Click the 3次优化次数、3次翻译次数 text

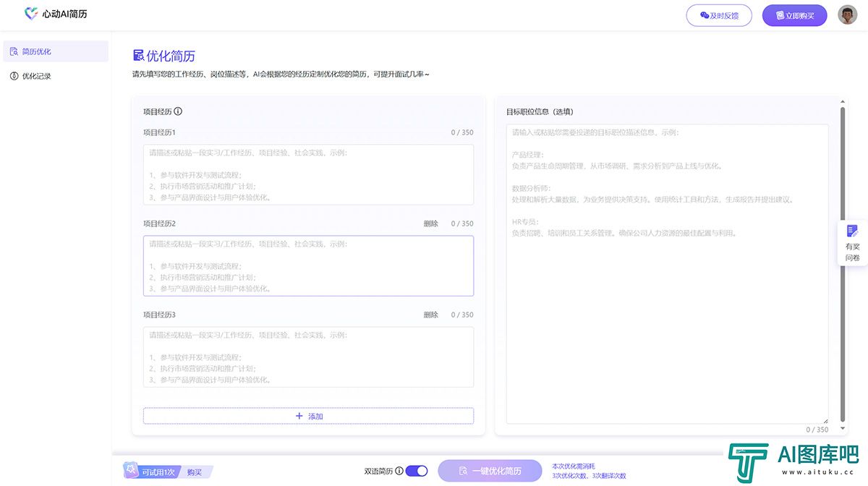(589, 476)
